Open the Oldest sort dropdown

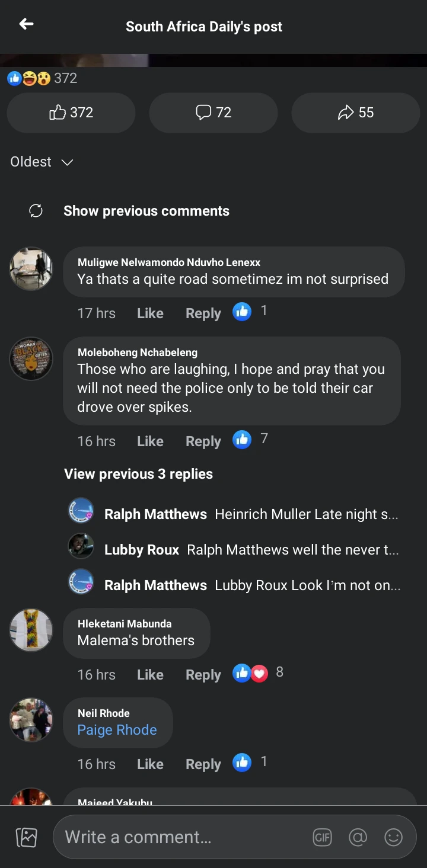42,162
